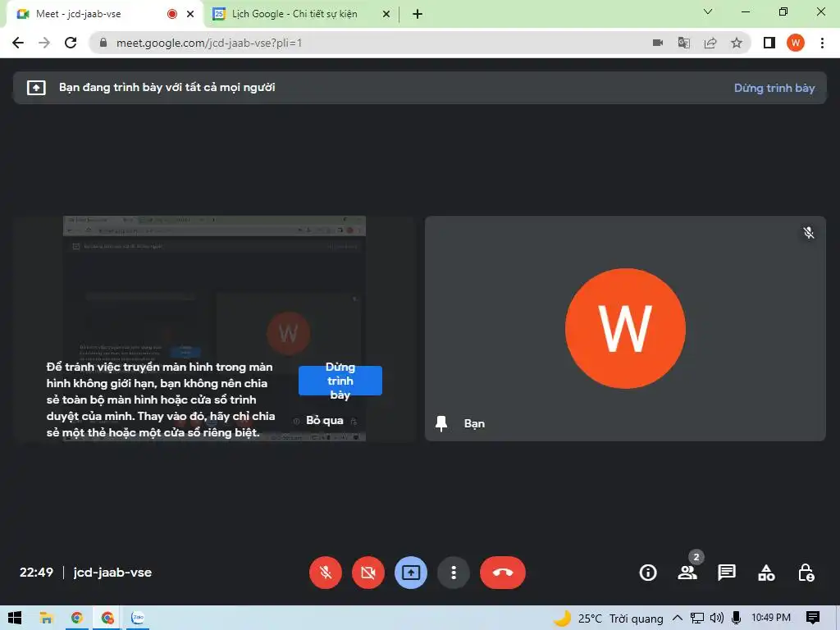The width and height of the screenshot is (840, 630).
Task: Click the translate page icon
Action: coord(684,43)
